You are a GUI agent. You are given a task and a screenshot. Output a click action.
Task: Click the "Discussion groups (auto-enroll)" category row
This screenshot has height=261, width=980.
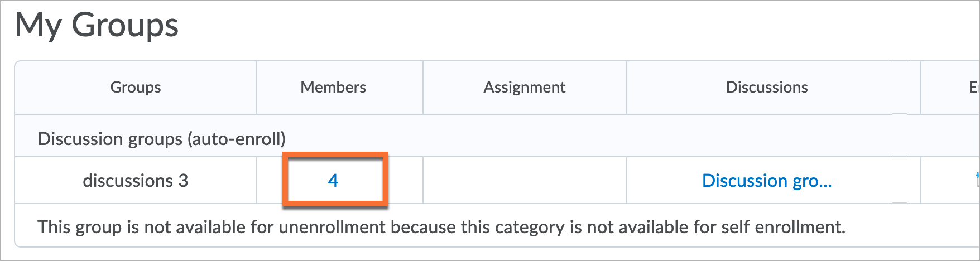coord(161,138)
